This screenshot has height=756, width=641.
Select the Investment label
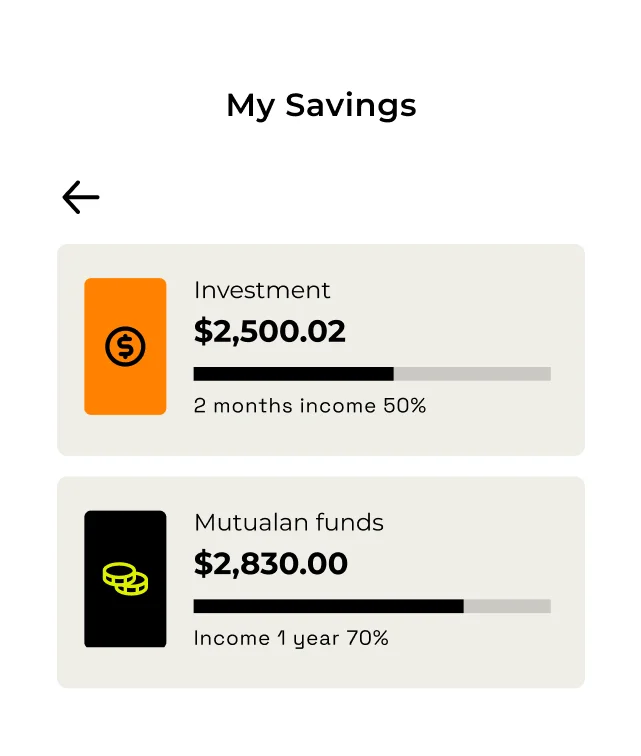pos(262,290)
